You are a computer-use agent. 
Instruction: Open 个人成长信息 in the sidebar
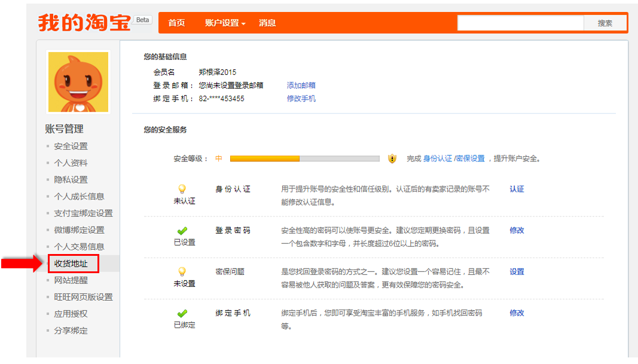click(x=80, y=197)
